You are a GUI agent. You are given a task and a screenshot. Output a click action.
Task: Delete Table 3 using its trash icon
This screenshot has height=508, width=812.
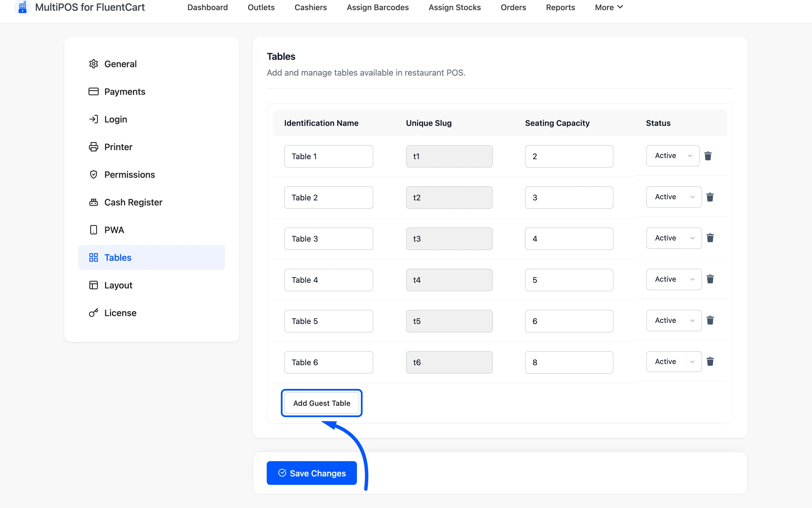[710, 238]
